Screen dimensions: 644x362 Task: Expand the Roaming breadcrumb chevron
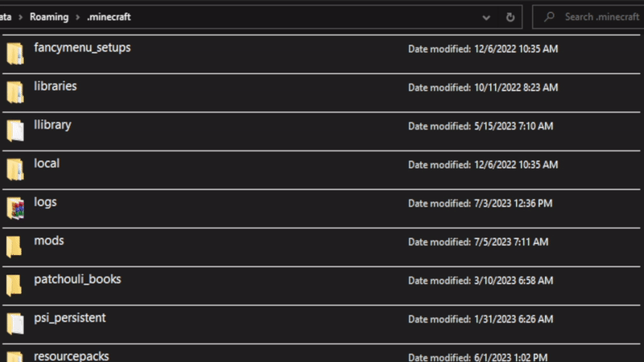(x=77, y=17)
